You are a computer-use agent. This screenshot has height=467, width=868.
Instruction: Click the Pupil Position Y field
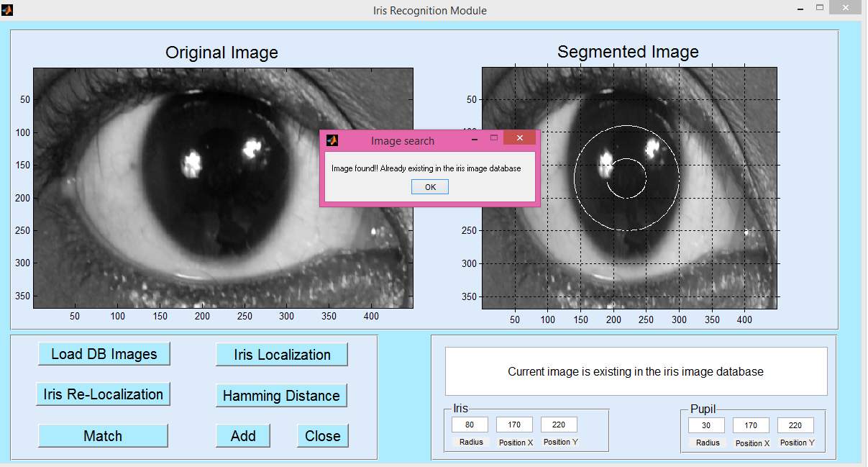coord(795,425)
